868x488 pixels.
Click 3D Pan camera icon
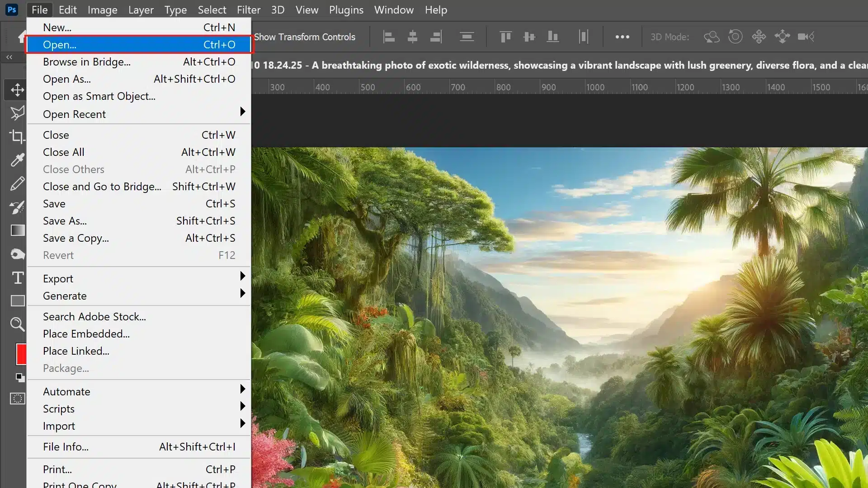pos(759,37)
